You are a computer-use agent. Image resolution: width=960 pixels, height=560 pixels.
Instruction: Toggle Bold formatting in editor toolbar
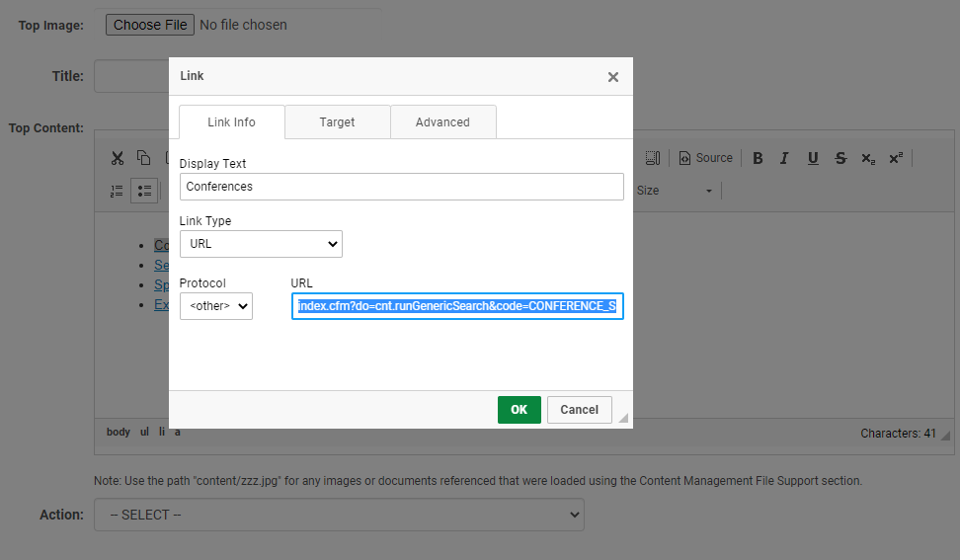pyautogui.click(x=758, y=158)
